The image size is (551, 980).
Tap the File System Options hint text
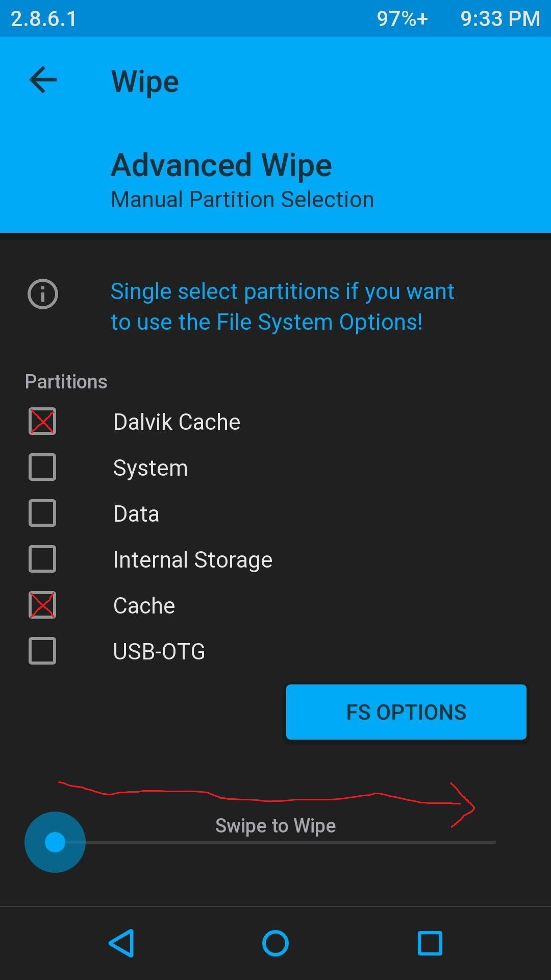click(282, 307)
